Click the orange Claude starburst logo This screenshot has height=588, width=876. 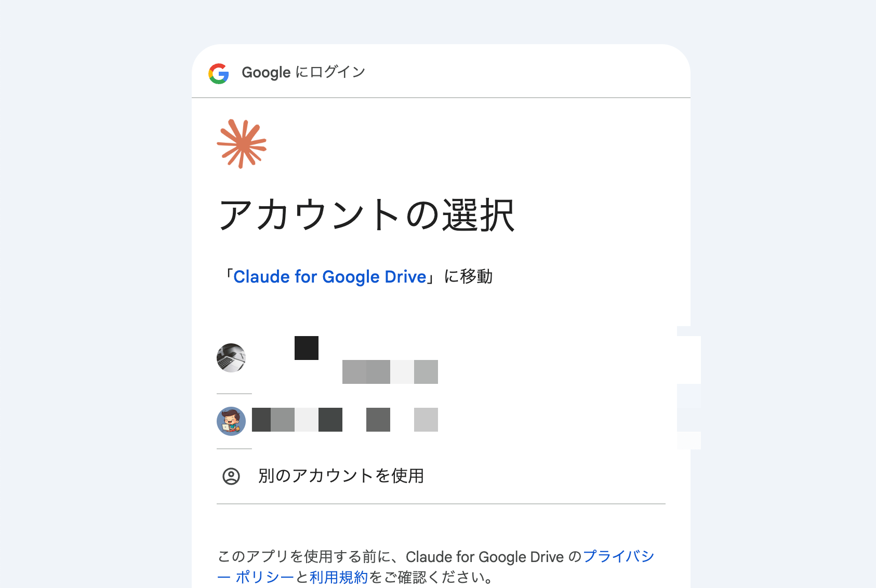242,144
